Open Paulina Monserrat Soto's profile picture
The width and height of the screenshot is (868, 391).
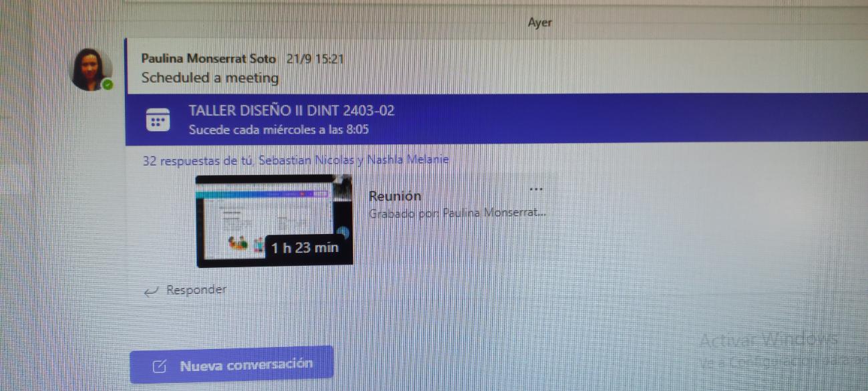[x=91, y=69]
